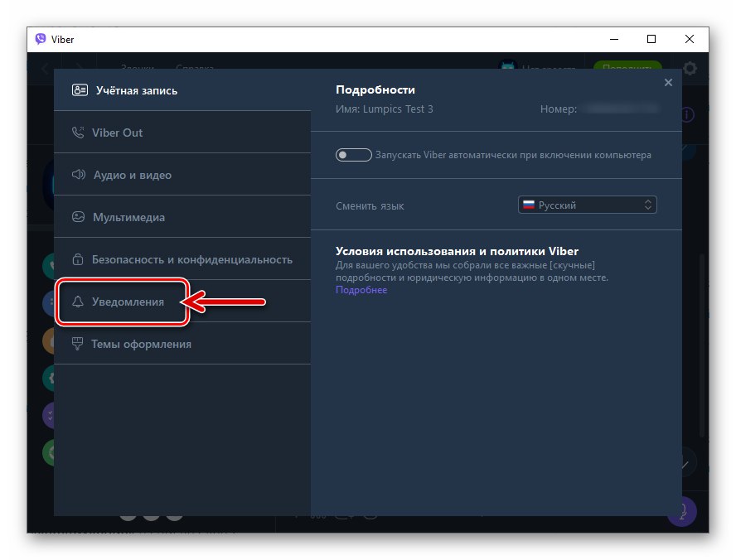Click the Аудио и видео speaker icon
This screenshot has height=560, width=736.
coord(80,175)
